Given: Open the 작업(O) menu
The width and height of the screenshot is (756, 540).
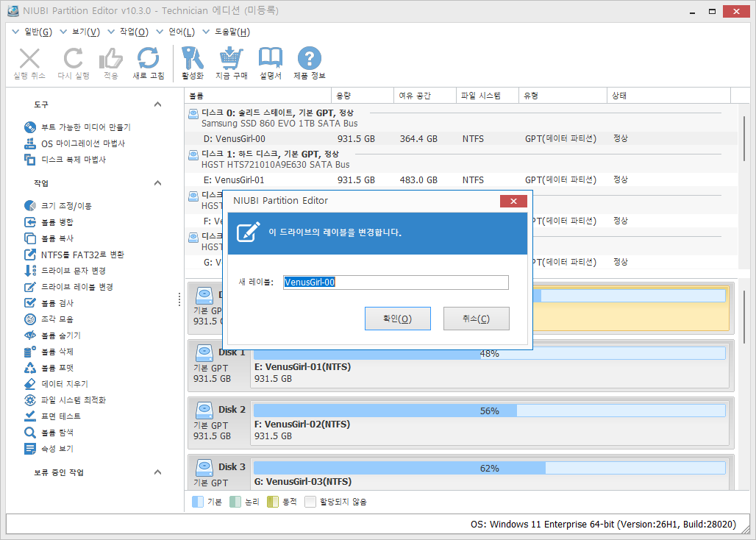Looking at the screenshot, I should pyautogui.click(x=128, y=32).
